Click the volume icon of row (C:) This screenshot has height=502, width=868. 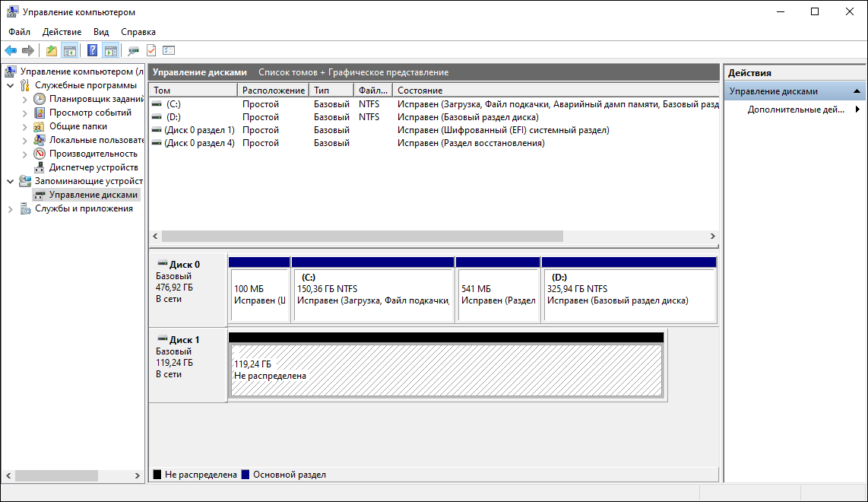pyautogui.click(x=157, y=104)
